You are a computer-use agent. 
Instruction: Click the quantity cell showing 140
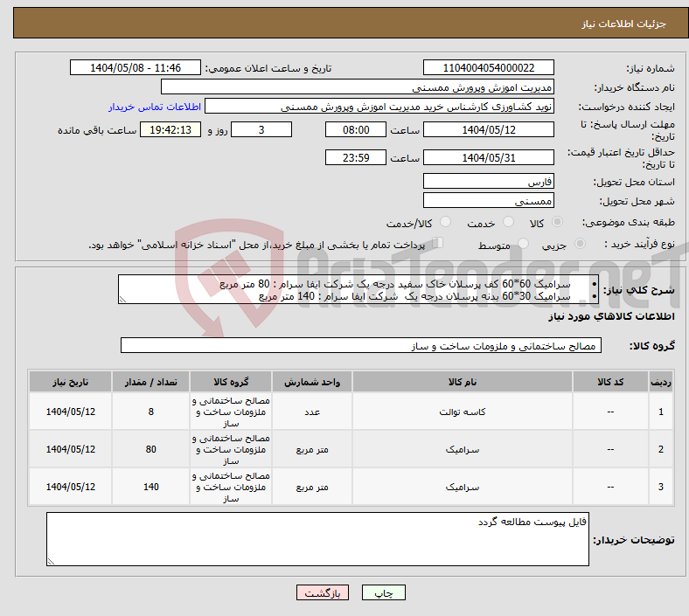point(150,487)
